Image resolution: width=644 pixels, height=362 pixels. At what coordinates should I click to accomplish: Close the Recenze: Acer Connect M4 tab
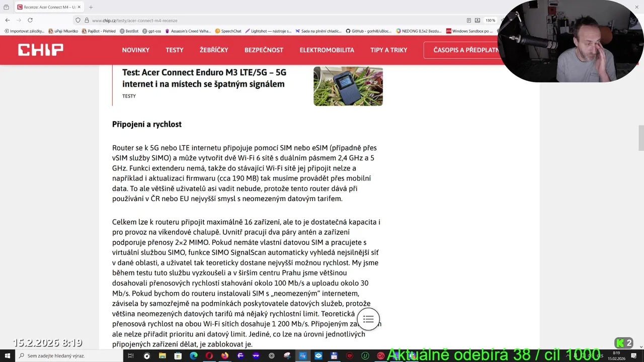pyautogui.click(x=79, y=7)
